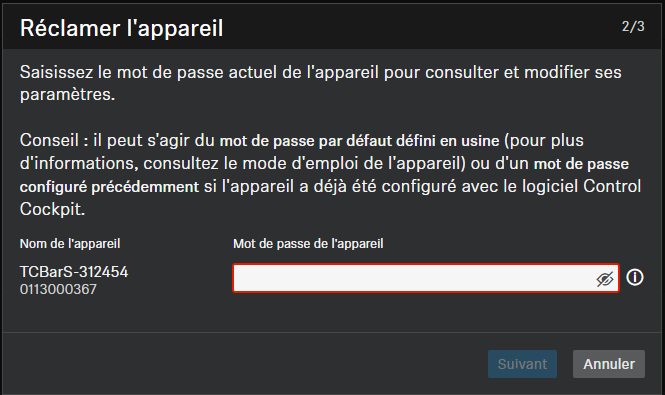Click the Mot de passe de l'appareil label
The height and width of the screenshot is (395, 665).
coord(308,244)
